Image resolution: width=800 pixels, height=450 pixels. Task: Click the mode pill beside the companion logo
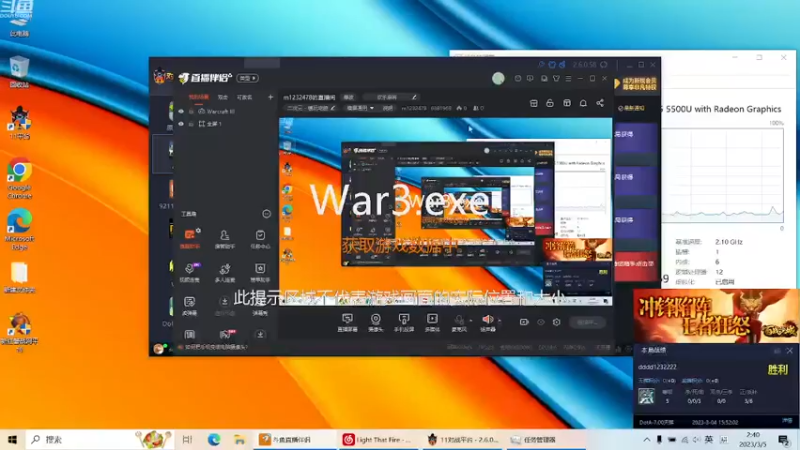coord(248,78)
